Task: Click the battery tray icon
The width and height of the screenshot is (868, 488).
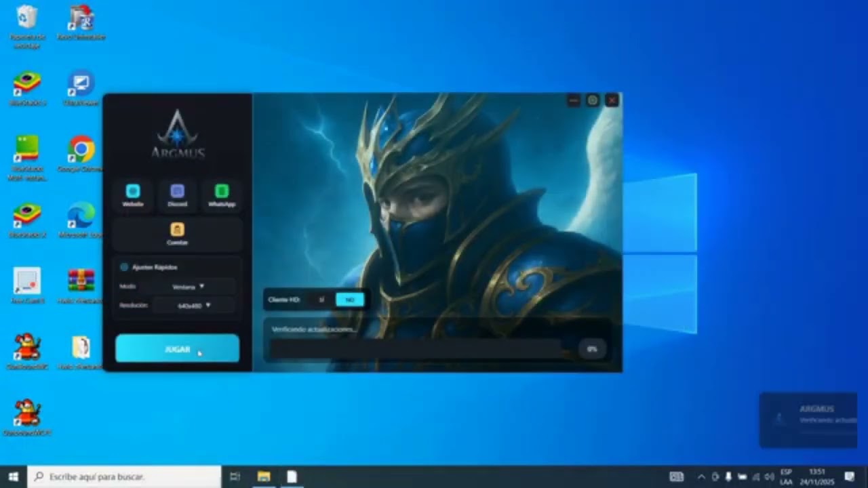Action: tap(742, 476)
